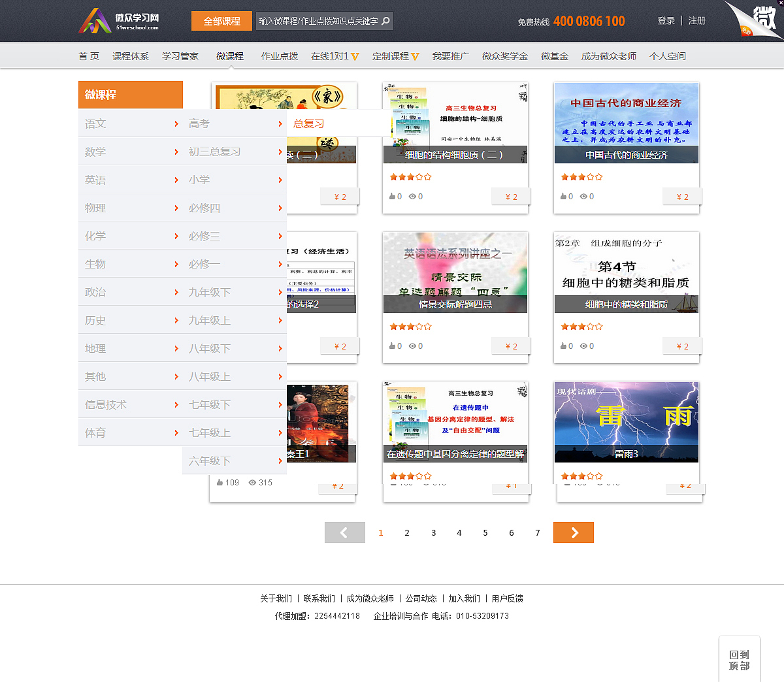Click star rating on 细胞的结构细胞质 card
Image resolution: width=784 pixels, height=682 pixels.
click(411, 177)
